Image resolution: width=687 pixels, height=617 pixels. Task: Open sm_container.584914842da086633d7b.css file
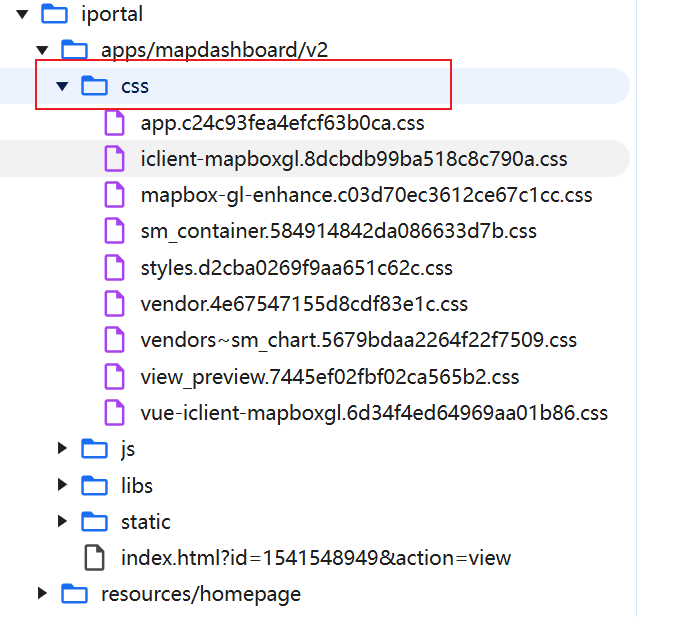[338, 231]
